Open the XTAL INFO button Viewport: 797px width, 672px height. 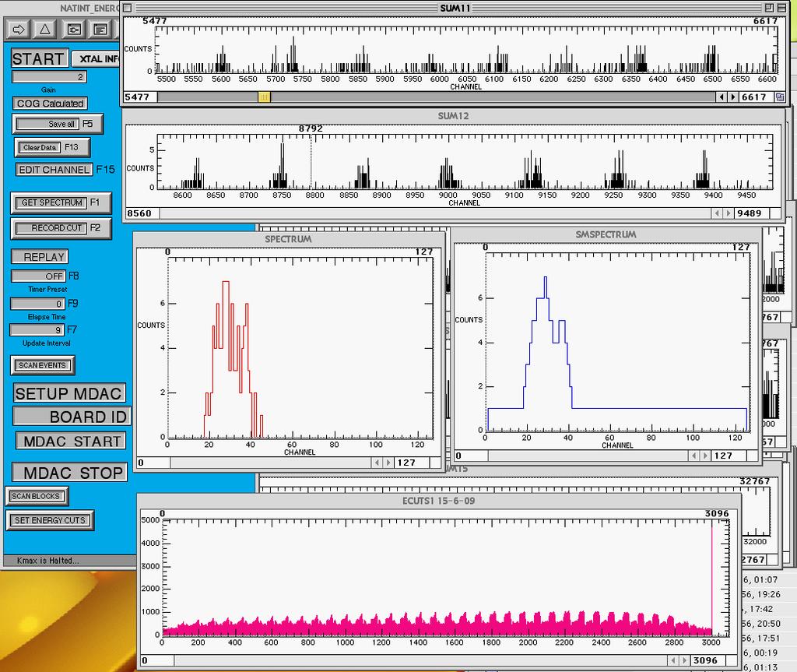point(97,58)
